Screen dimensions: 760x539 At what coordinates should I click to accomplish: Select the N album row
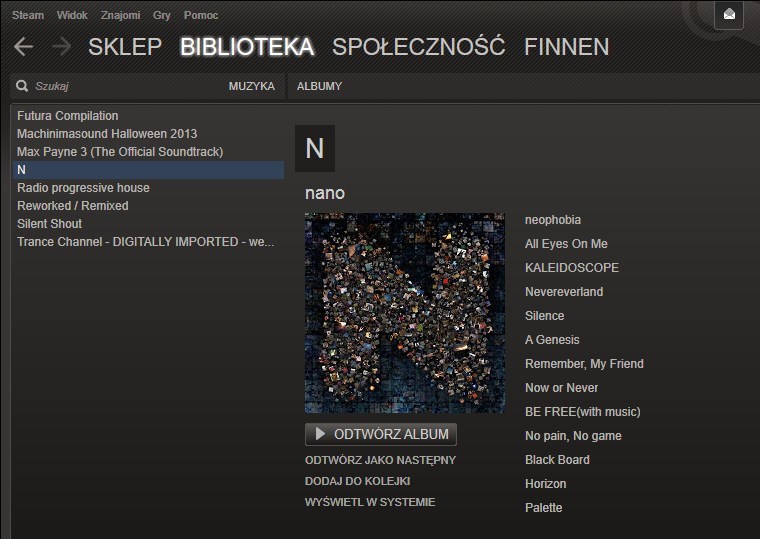[148, 170]
